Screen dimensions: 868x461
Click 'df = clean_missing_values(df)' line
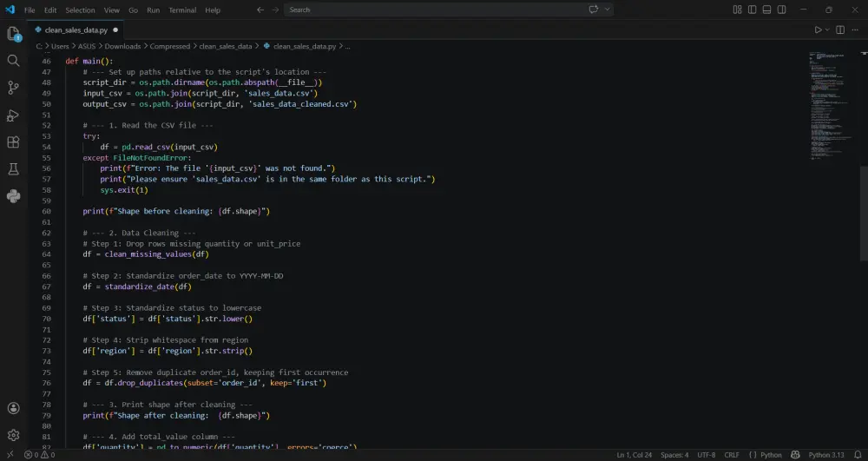coord(146,254)
